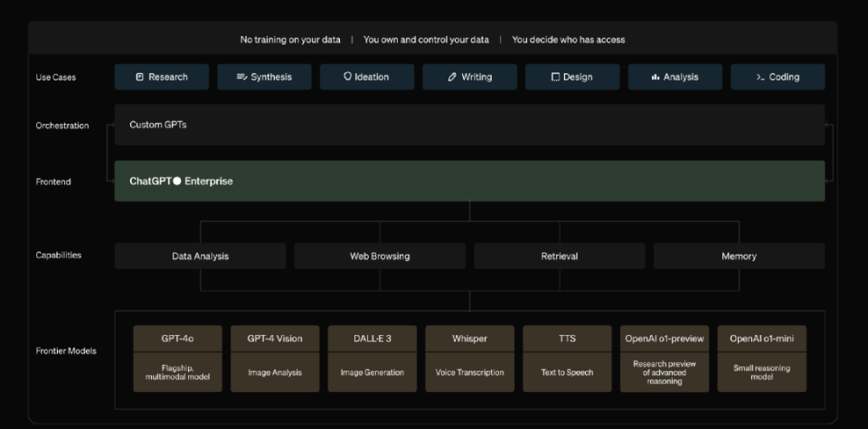
Task: Click the Research use case icon
Action: click(139, 77)
